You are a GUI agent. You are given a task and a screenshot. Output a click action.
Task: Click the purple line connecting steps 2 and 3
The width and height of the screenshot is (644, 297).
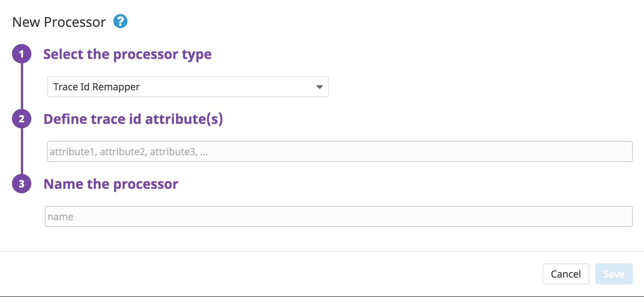click(x=22, y=151)
